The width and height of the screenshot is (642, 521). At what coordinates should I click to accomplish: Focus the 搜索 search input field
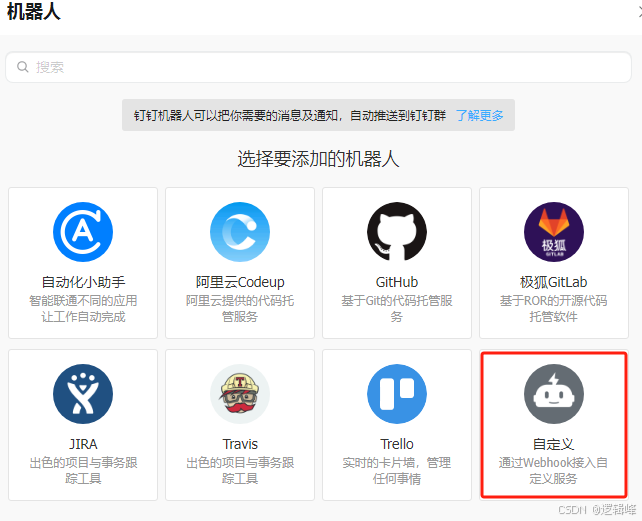tap(318, 67)
